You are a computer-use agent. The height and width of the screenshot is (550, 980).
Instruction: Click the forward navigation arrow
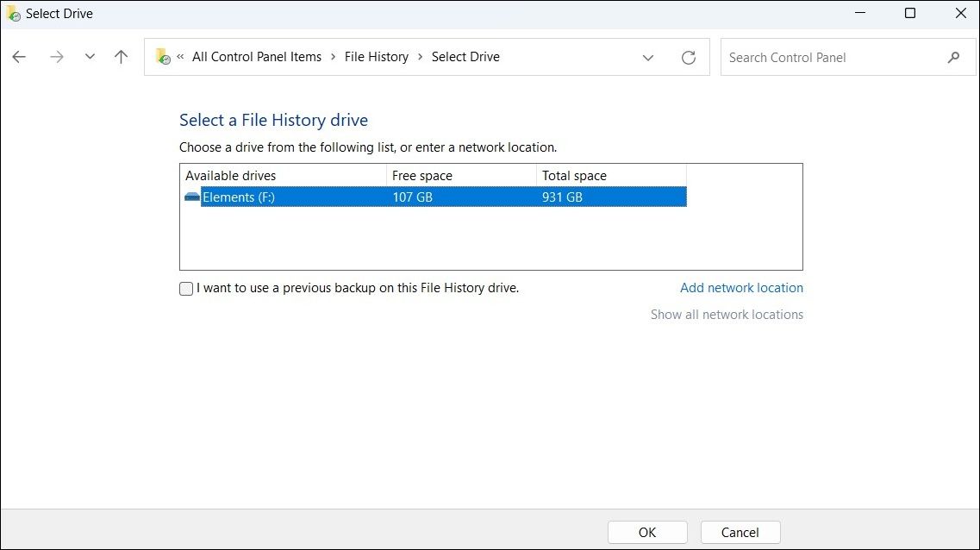(x=56, y=57)
